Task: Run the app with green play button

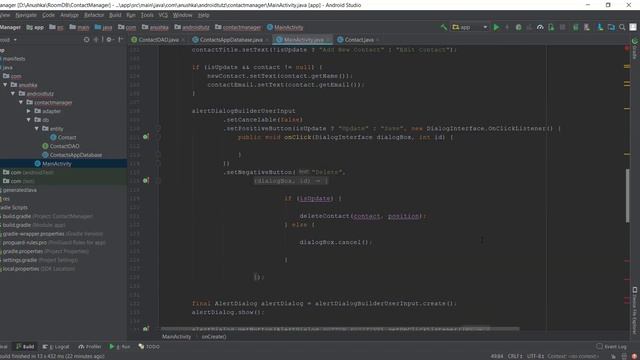Action: 496,27
